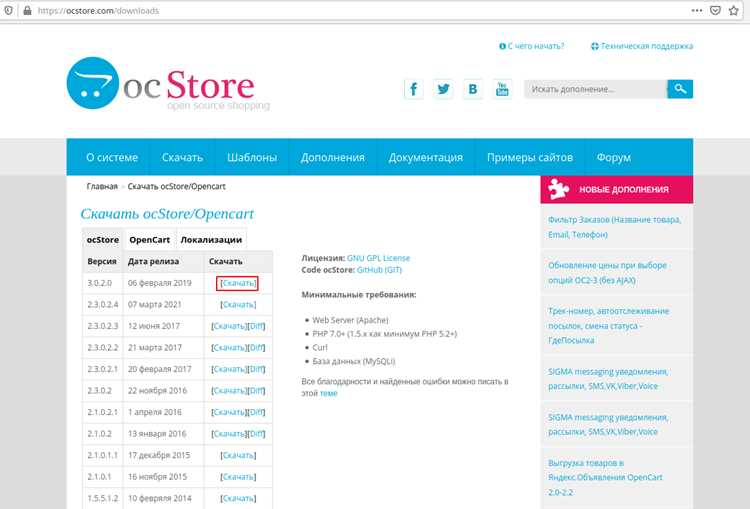Open the 'Шаблоны' menu item

tap(252, 157)
